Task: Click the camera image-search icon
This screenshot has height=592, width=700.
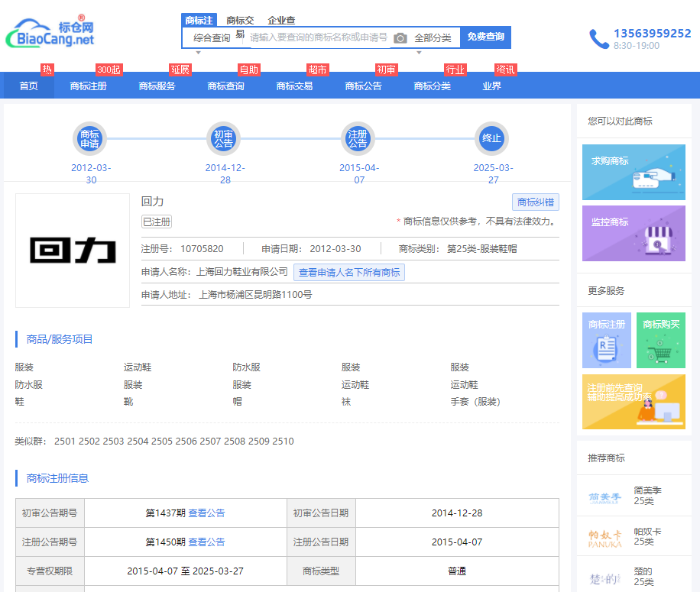Action: 400,38
